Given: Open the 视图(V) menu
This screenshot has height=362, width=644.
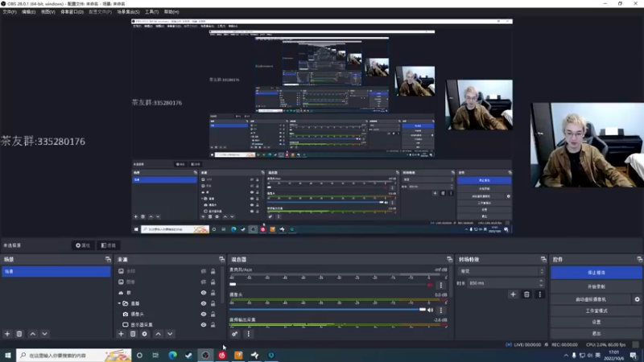Looking at the screenshot, I should (x=47, y=12).
